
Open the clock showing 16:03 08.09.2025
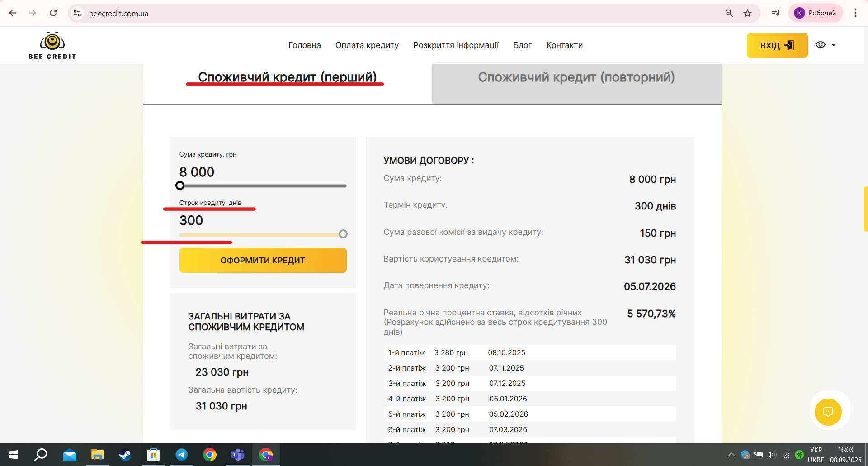coord(845,455)
